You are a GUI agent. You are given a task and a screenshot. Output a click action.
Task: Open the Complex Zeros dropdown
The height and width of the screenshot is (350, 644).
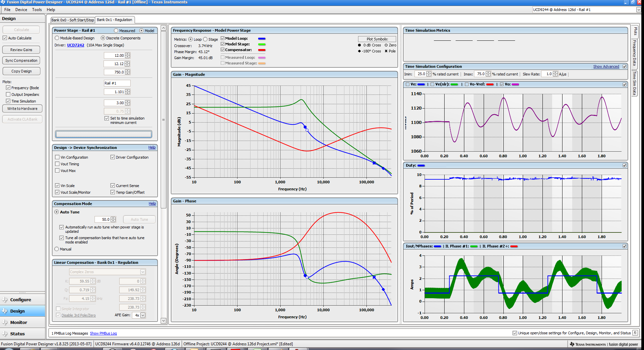point(143,272)
